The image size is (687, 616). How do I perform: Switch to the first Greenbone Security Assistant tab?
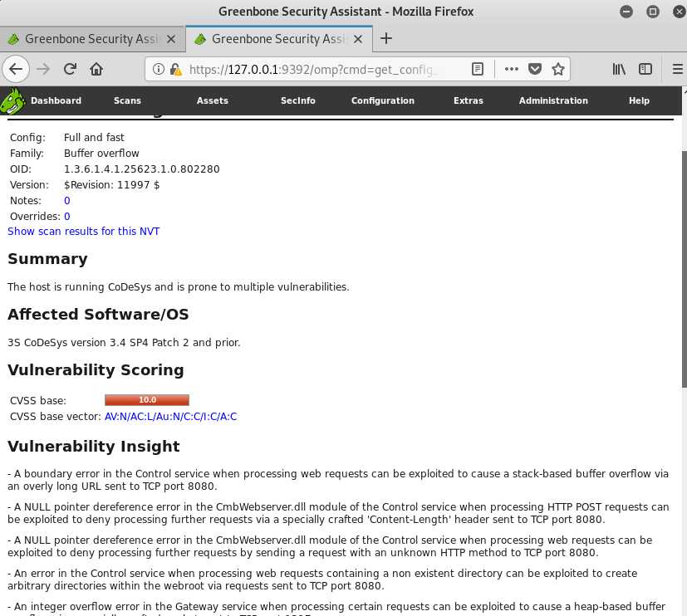click(92, 39)
